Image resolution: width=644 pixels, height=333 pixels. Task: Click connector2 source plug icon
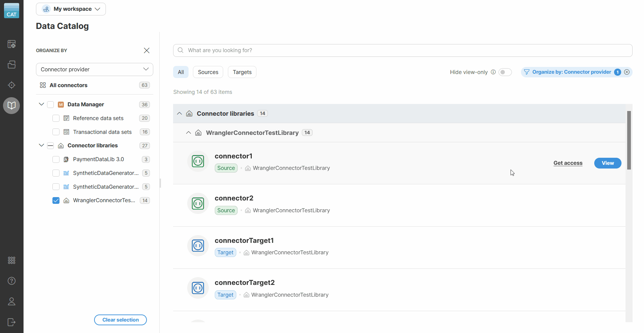198,203
